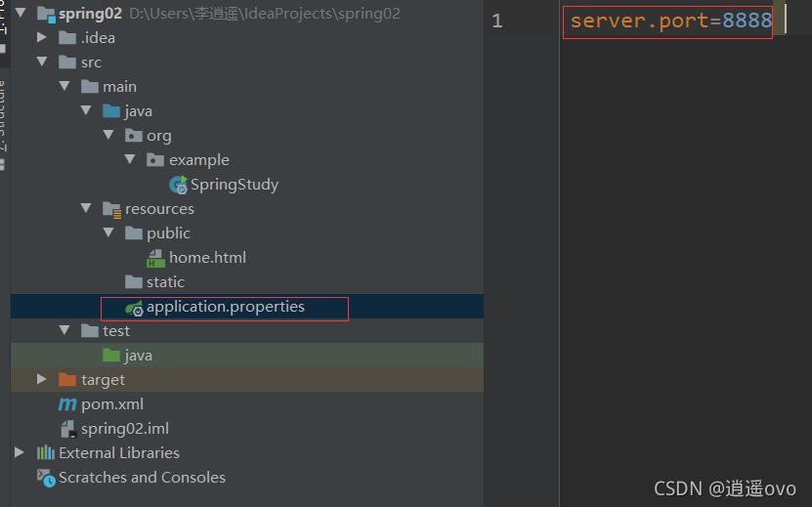Click the green test java folder icon
The image size is (812, 507).
point(111,355)
